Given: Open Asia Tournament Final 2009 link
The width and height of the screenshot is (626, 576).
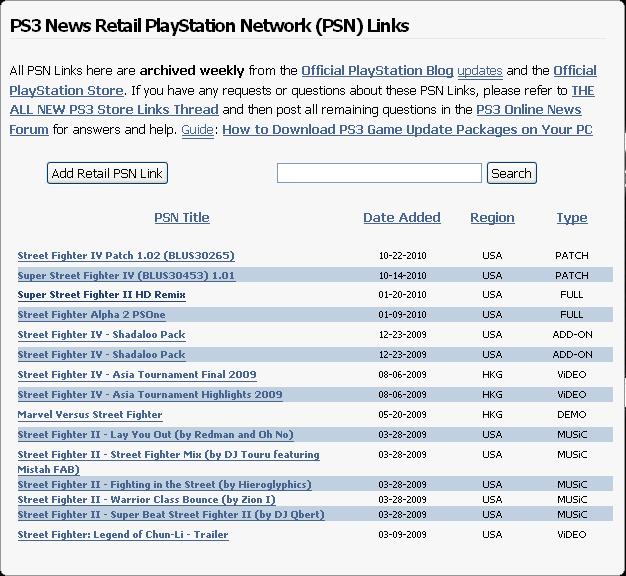Looking at the screenshot, I should point(137,374).
